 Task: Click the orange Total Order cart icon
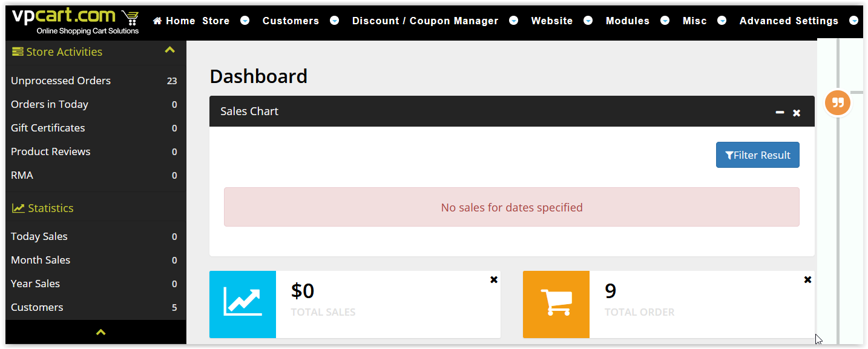556,304
